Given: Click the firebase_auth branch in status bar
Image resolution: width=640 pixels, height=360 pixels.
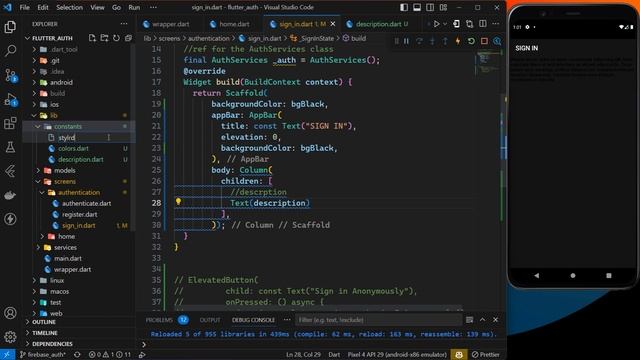Looking at the screenshot, I should click(44, 355).
